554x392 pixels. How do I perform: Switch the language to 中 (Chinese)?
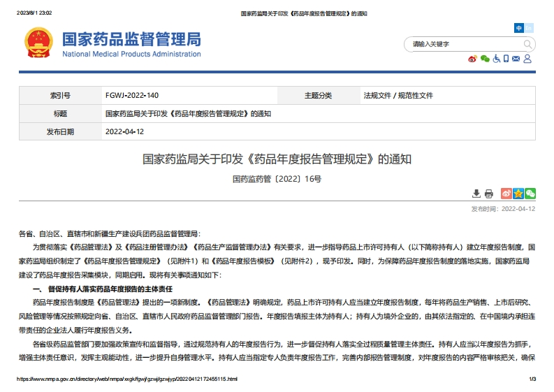tap(519, 28)
